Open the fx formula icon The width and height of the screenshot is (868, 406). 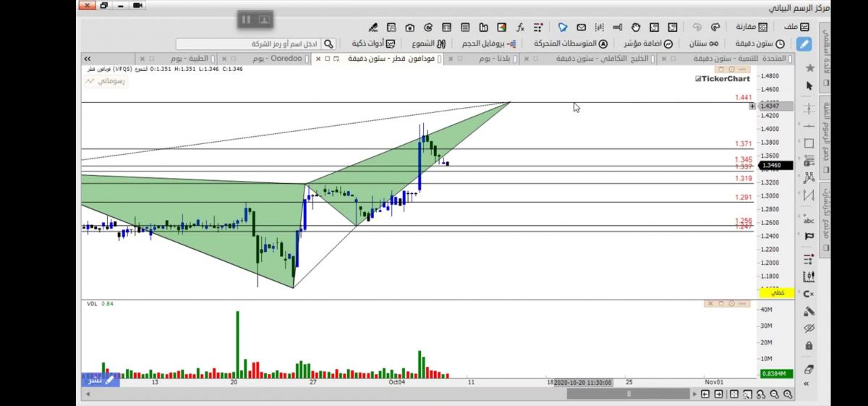click(520, 27)
